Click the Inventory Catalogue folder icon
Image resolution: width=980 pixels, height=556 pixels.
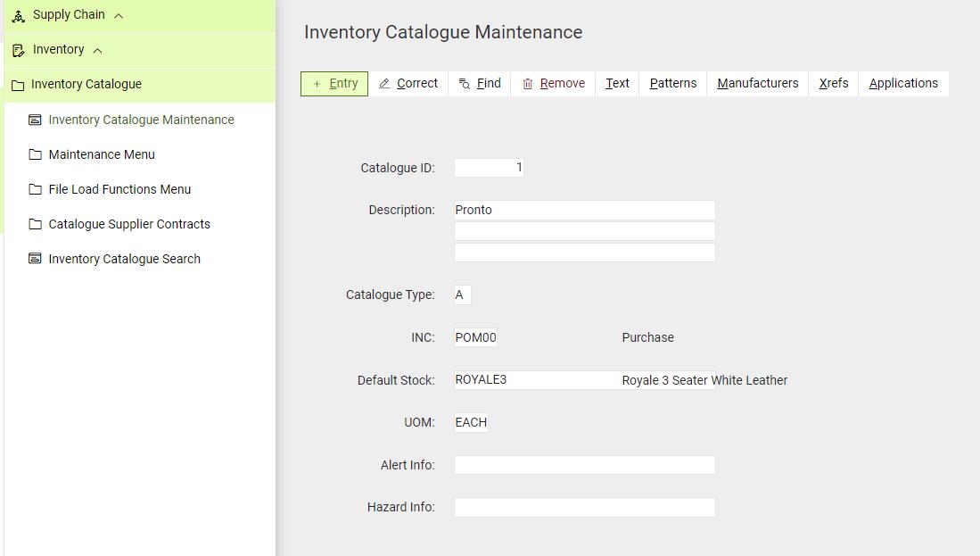pyautogui.click(x=17, y=85)
